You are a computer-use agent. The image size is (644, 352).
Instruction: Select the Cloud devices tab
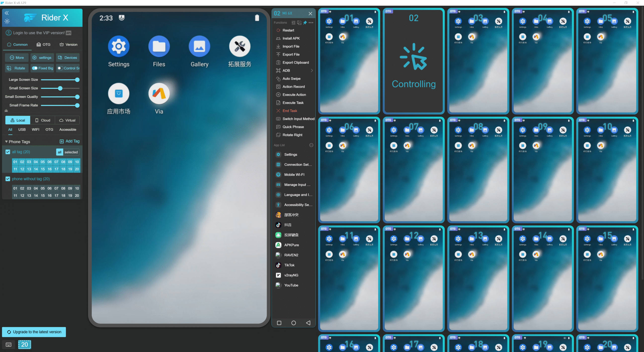[43, 120]
